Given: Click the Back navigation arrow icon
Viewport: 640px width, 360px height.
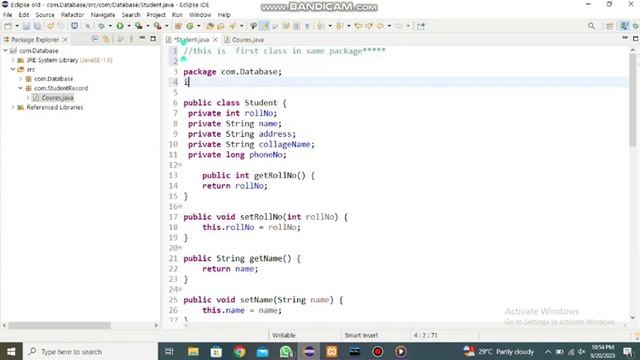Looking at the screenshot, I should click(x=380, y=26).
